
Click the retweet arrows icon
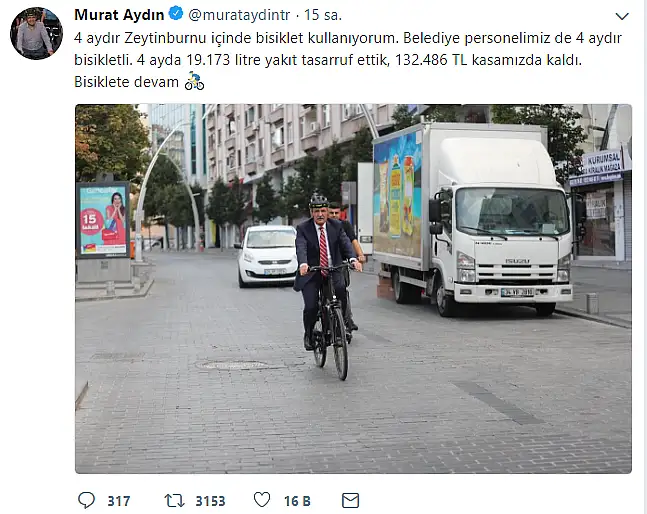(174, 501)
